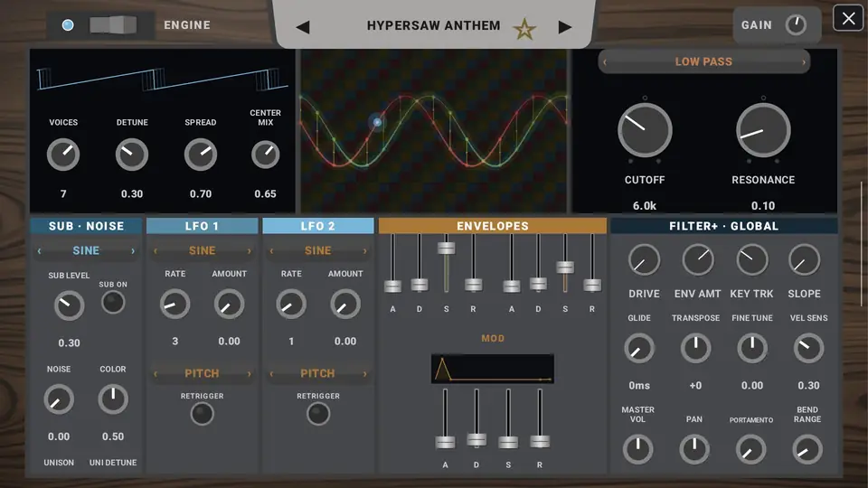The image size is (868, 488).
Task: Favorite the Hypersaw Anthem preset with the star
Action: click(x=524, y=29)
